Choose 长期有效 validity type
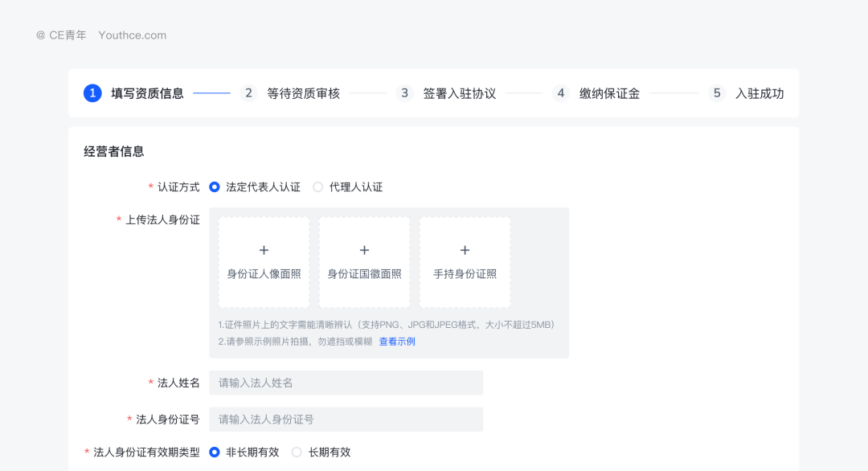 pos(297,453)
